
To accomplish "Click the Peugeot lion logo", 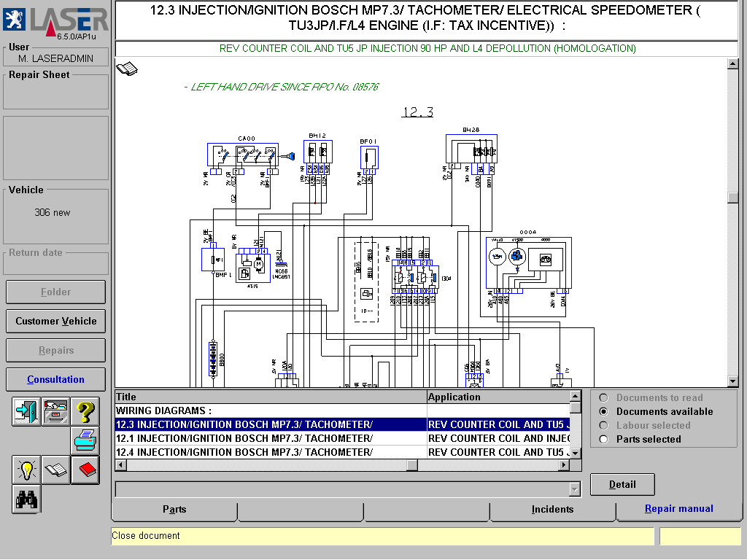I will 15,20.
